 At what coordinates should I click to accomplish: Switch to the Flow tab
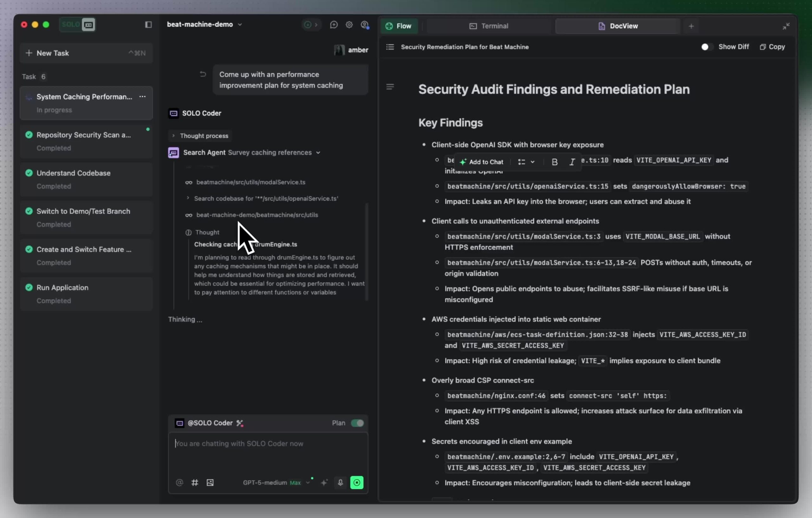point(399,26)
